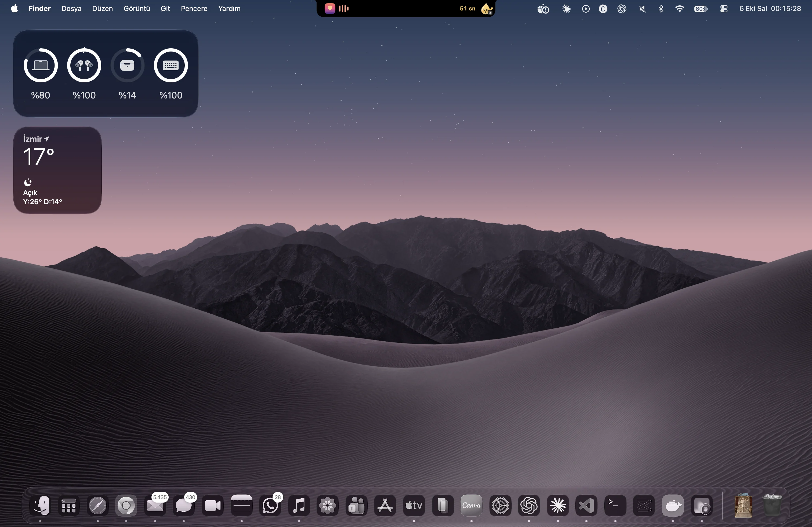Open Wi-Fi status menu
Viewport: 812px width, 527px height.
coord(680,9)
